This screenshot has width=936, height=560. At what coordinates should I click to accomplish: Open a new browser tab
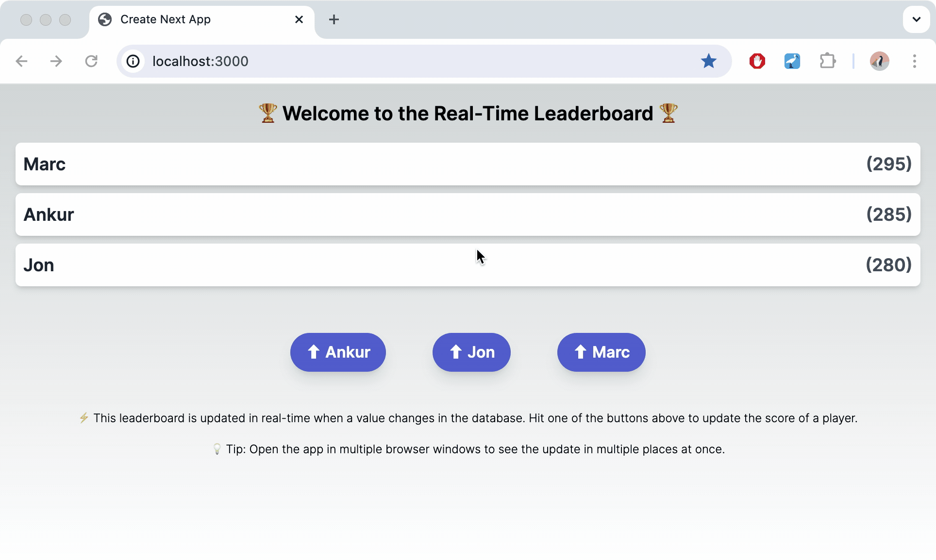[334, 19]
